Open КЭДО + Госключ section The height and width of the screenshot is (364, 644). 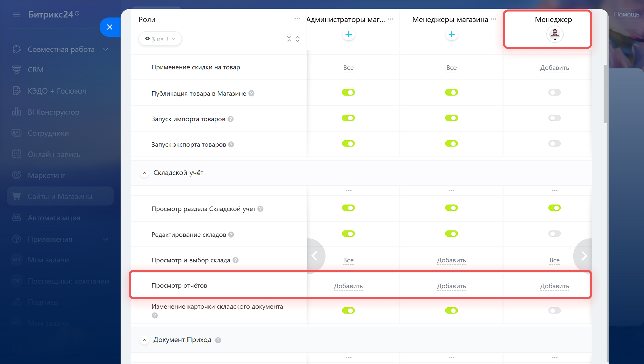coord(57,91)
